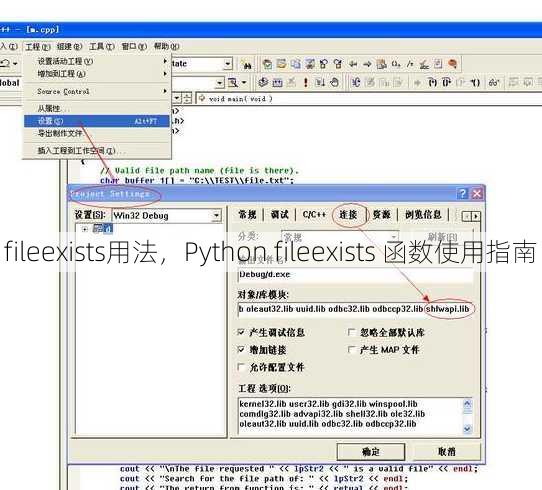This screenshot has width=542, height=490.
Task: Expand the project tree node plus sign
Action: coord(85,229)
